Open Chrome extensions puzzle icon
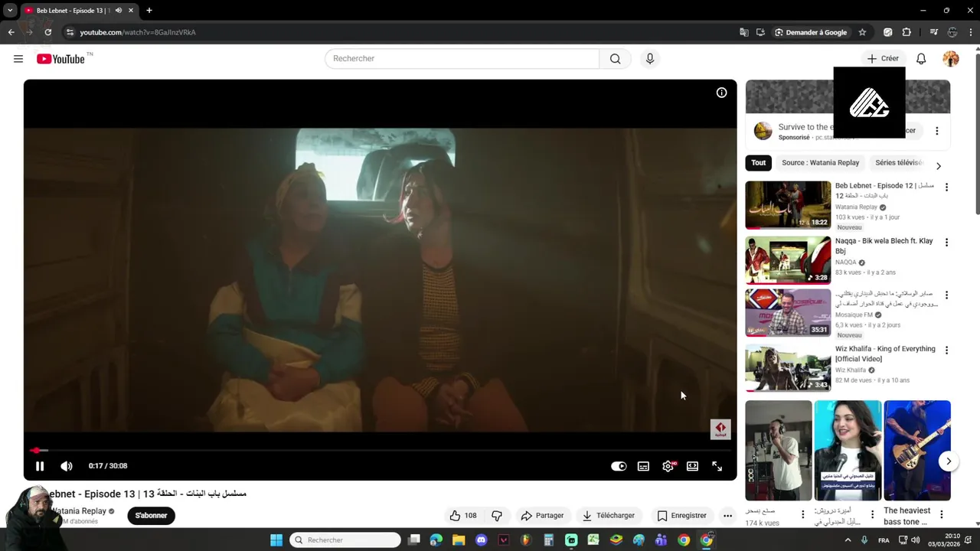Screen dimensions: 980x551 click(906, 32)
